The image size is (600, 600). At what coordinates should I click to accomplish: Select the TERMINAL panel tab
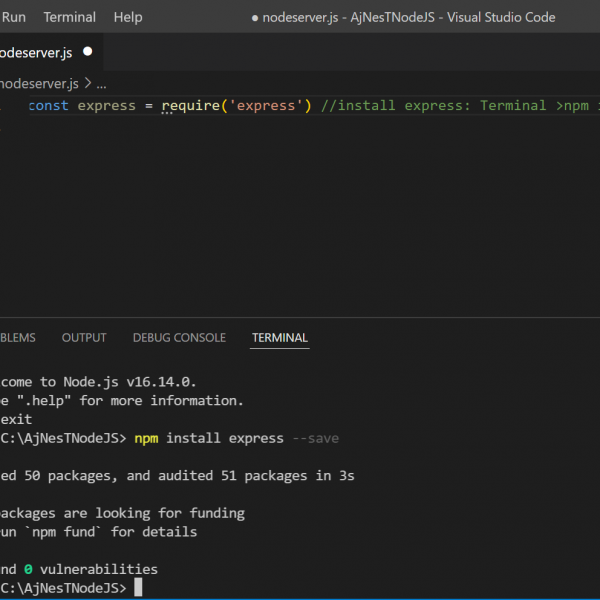pyautogui.click(x=280, y=338)
